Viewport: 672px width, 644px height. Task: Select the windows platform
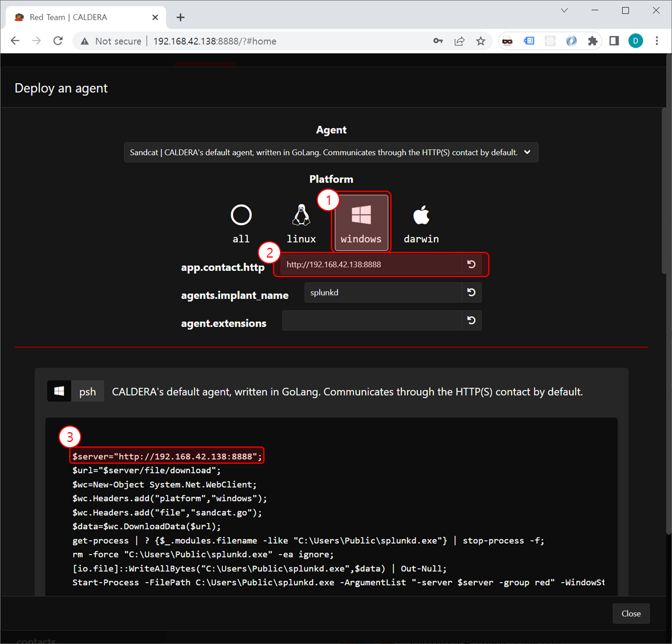361,222
